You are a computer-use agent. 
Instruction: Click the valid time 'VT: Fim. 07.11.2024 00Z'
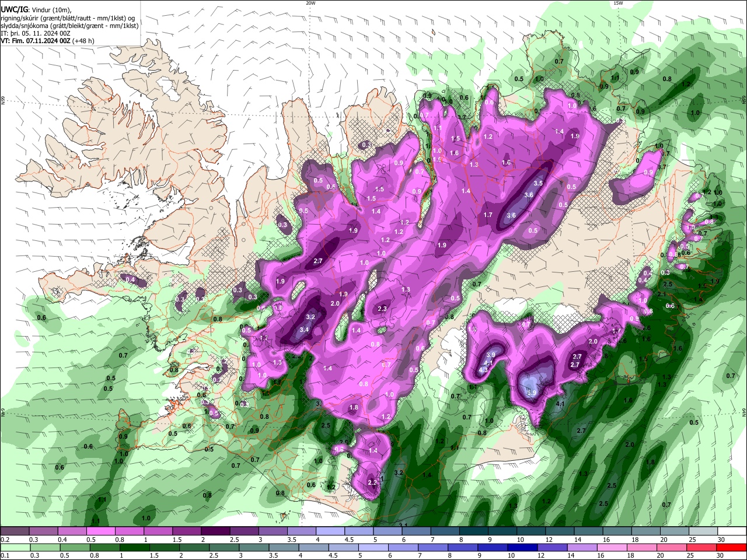click(36, 41)
